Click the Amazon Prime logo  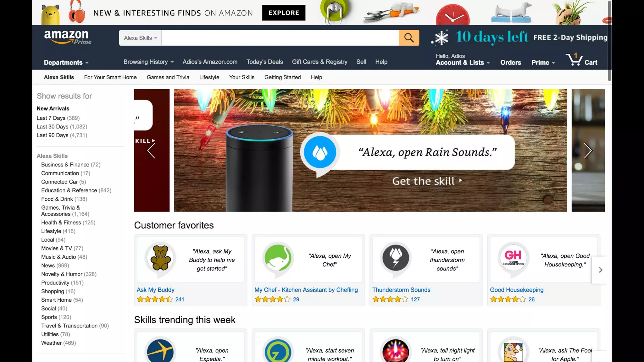point(68,37)
